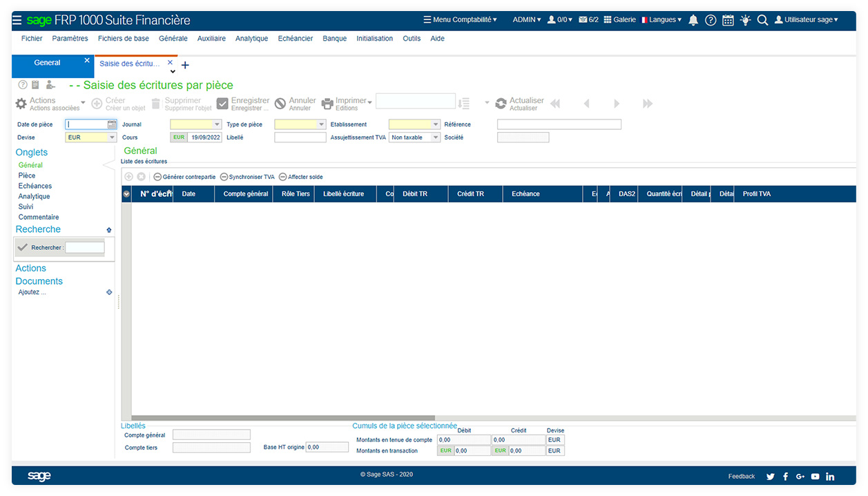868x496 pixels.
Task: Open the Fichier menu
Action: tap(32, 39)
